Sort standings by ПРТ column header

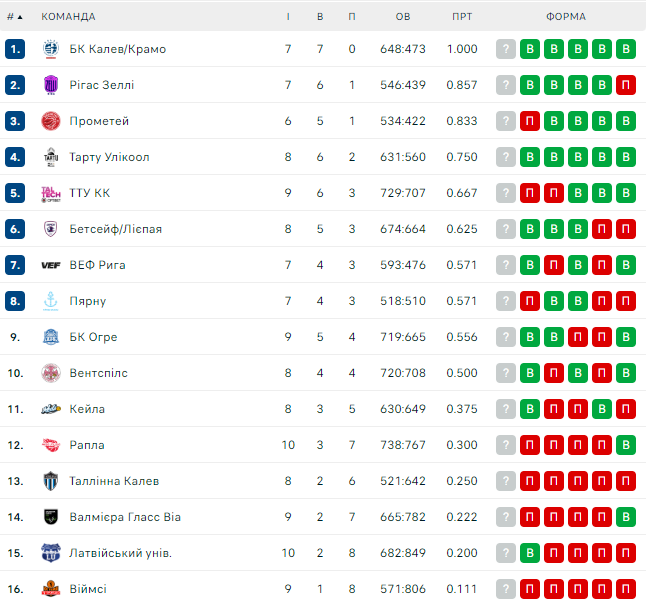[462, 17]
